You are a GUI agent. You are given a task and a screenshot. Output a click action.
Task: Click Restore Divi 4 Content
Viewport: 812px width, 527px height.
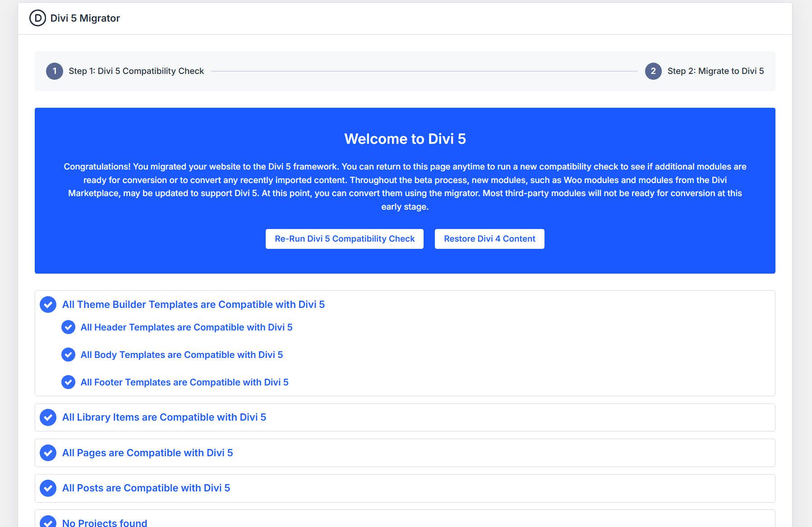coord(489,238)
